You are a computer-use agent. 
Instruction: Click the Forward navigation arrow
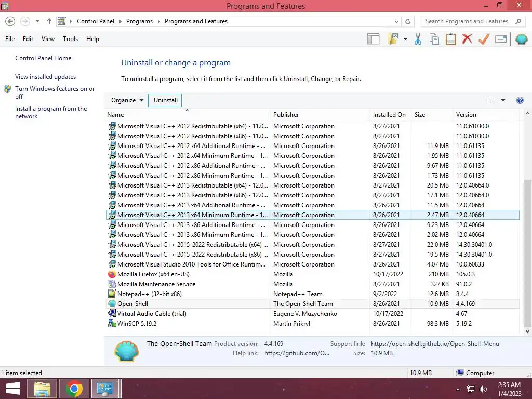coord(25,21)
